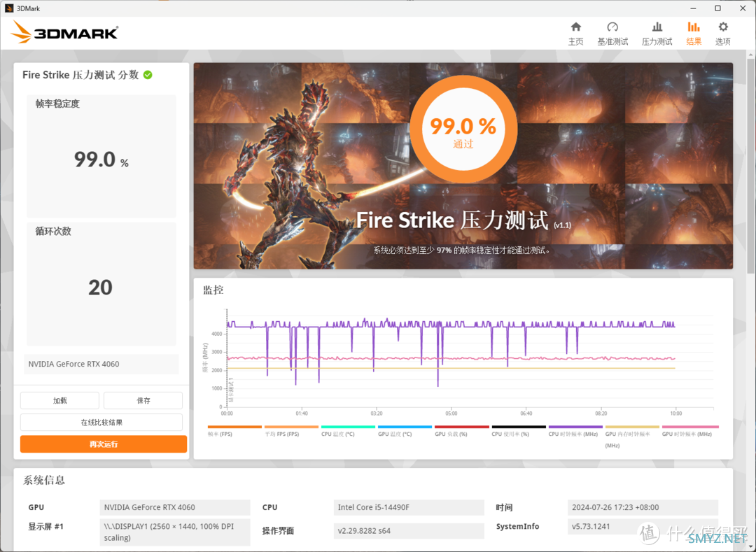Click the 保存 save button
The height and width of the screenshot is (552, 756).
(x=143, y=400)
